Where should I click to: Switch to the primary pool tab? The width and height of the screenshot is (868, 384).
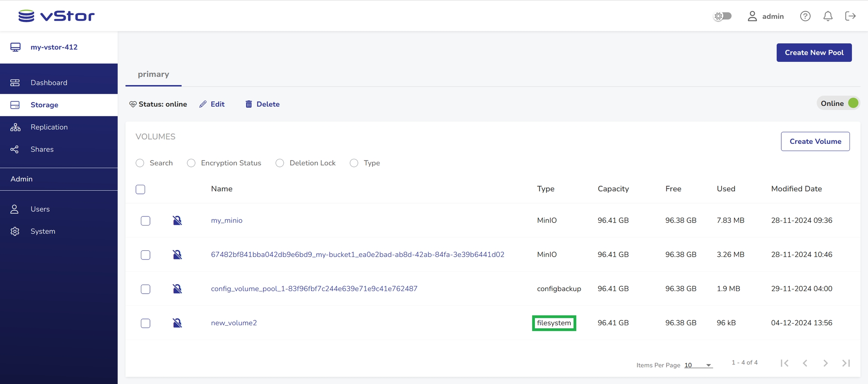[153, 74]
